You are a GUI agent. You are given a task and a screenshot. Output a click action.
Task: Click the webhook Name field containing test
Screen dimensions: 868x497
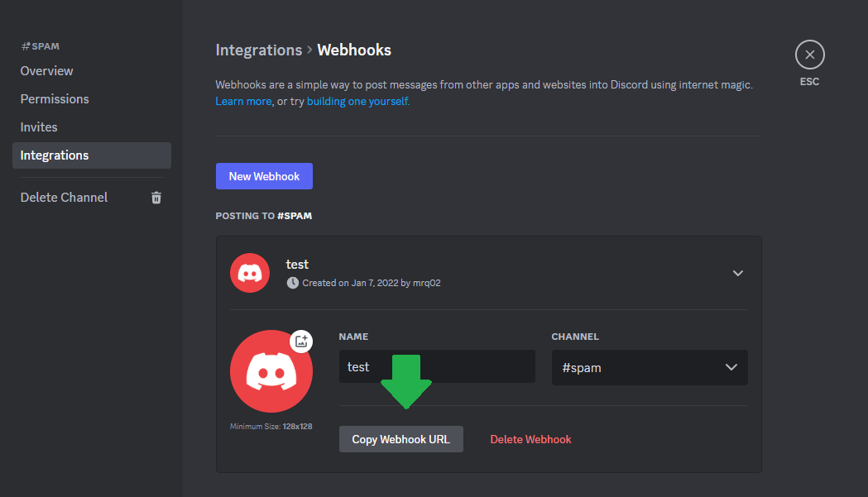pyautogui.click(x=437, y=366)
